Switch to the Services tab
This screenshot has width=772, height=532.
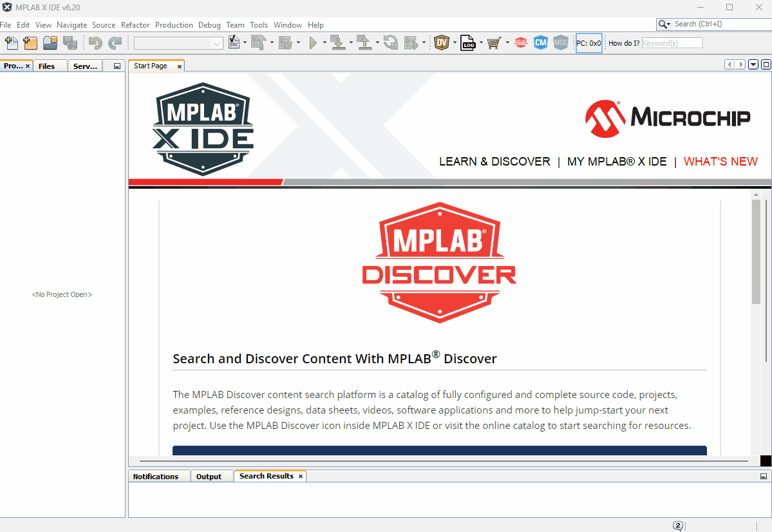coord(85,66)
